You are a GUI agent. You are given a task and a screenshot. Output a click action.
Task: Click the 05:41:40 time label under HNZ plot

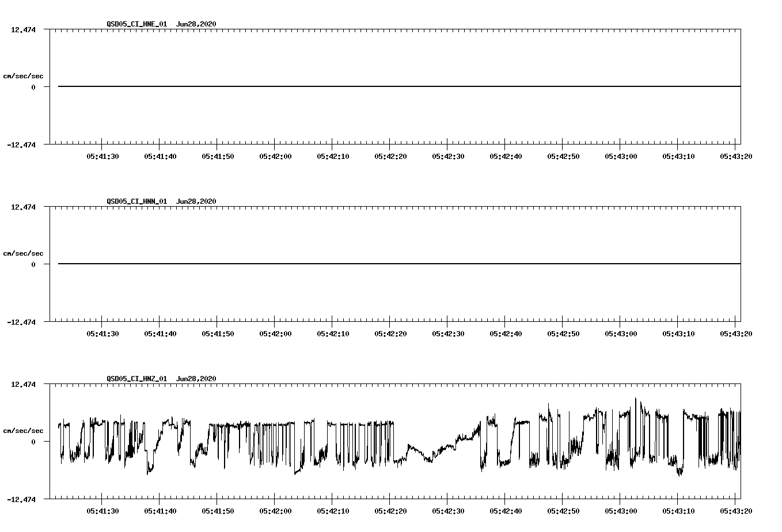pos(160,511)
